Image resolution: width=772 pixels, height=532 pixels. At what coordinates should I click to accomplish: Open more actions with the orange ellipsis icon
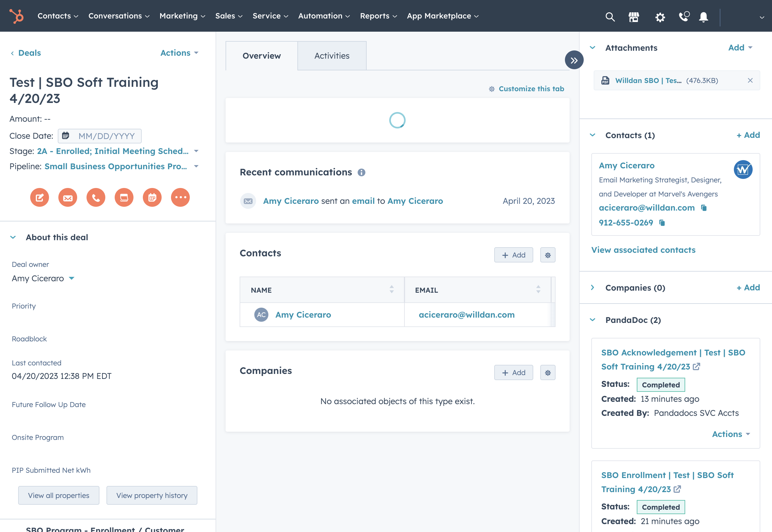tap(180, 197)
